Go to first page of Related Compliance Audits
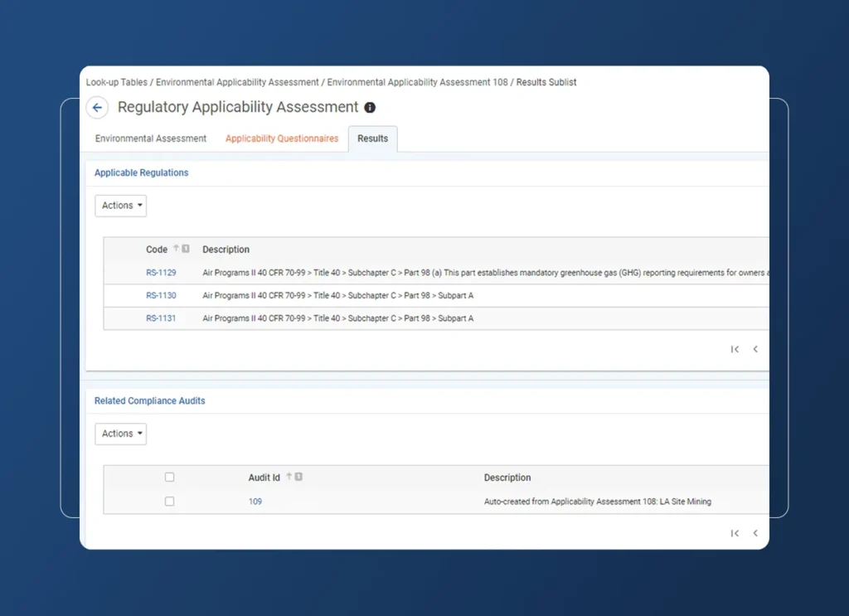Image resolution: width=849 pixels, height=616 pixels. 735,533
